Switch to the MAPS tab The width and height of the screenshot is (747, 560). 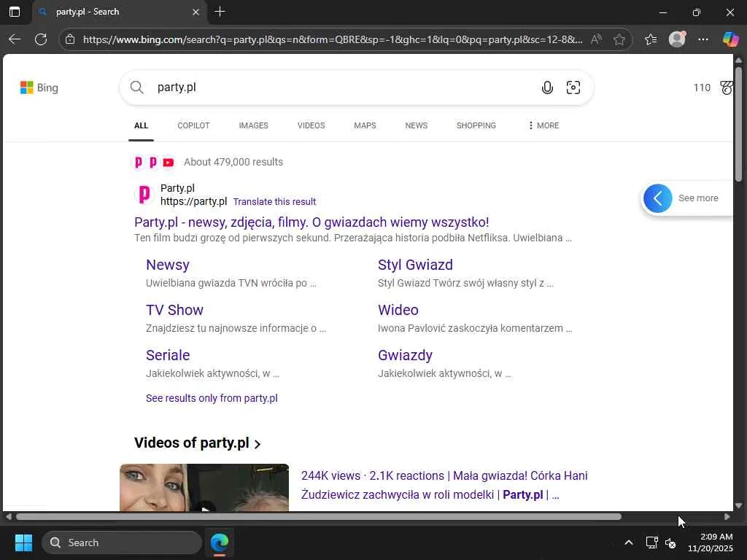point(365,125)
